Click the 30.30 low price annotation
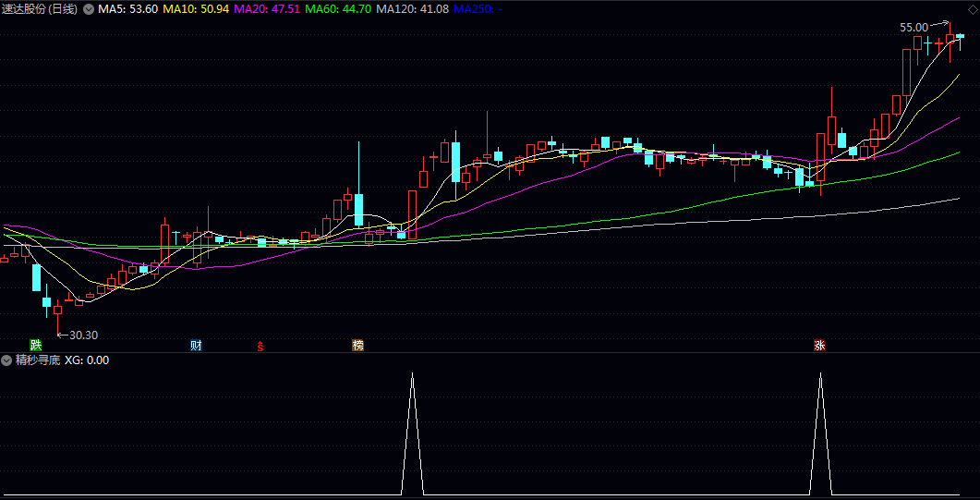The image size is (980, 500). 84,335
